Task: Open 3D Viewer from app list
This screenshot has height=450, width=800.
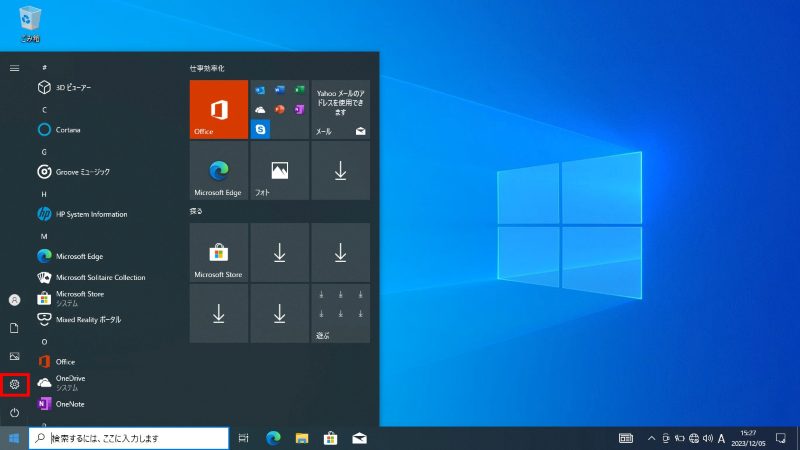Action: pyautogui.click(x=107, y=87)
